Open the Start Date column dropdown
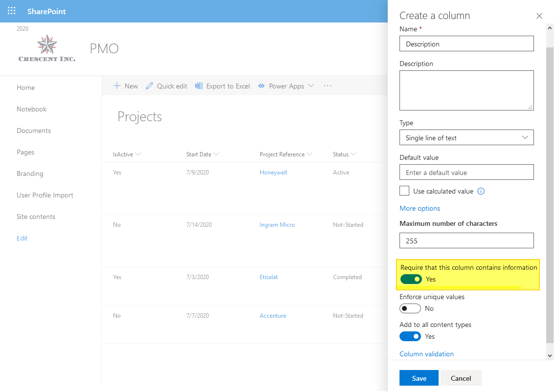 (x=217, y=154)
